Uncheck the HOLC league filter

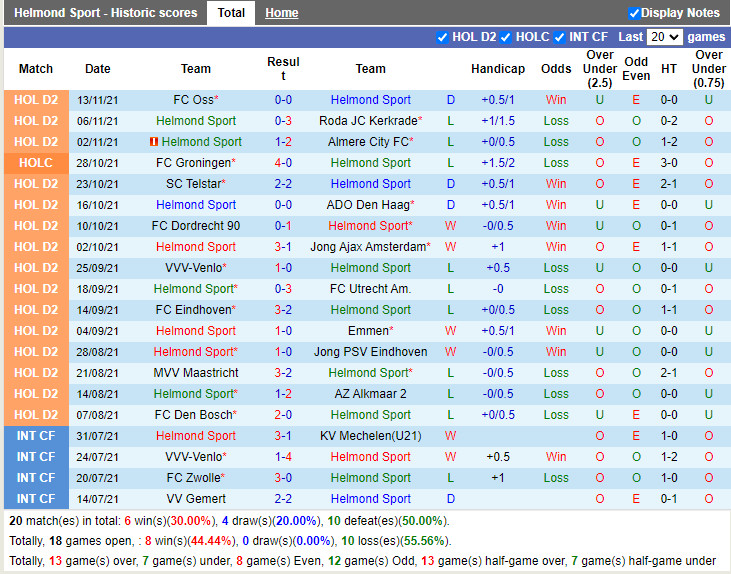pyautogui.click(x=506, y=37)
